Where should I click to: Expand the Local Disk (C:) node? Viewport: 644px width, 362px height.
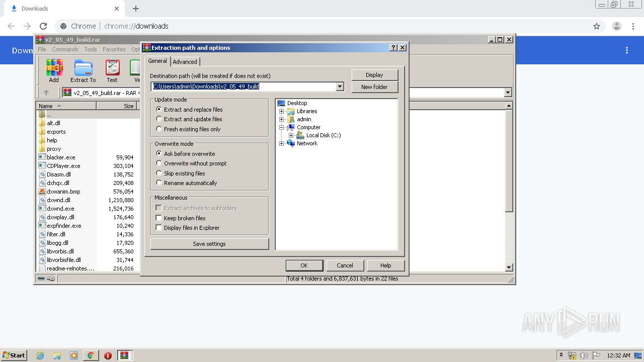pos(291,135)
